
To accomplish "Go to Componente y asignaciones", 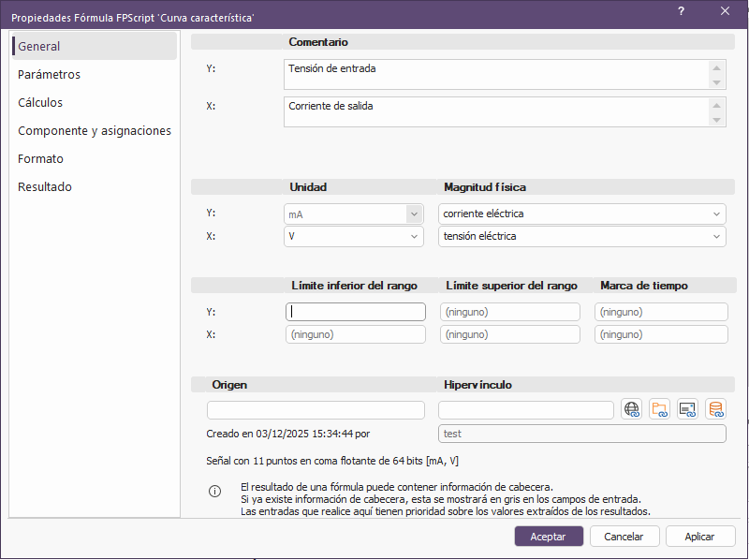I will click(x=95, y=131).
